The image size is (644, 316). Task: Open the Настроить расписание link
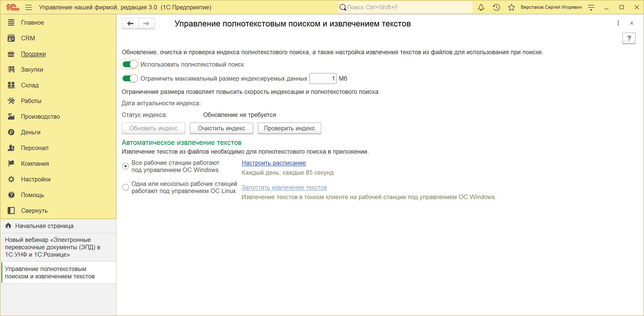tap(274, 163)
